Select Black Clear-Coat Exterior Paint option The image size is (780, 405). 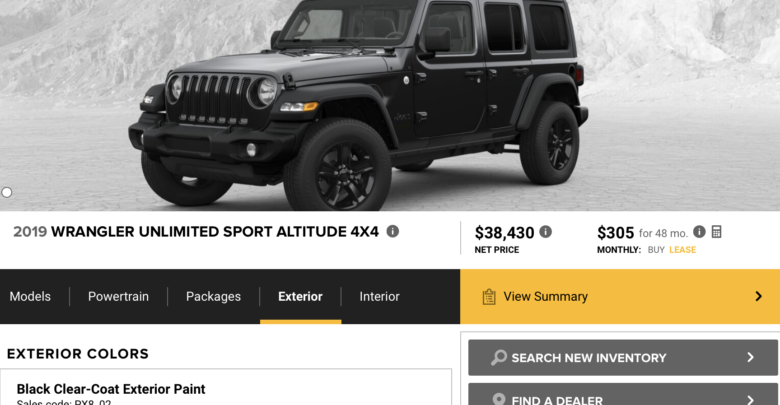(226, 387)
